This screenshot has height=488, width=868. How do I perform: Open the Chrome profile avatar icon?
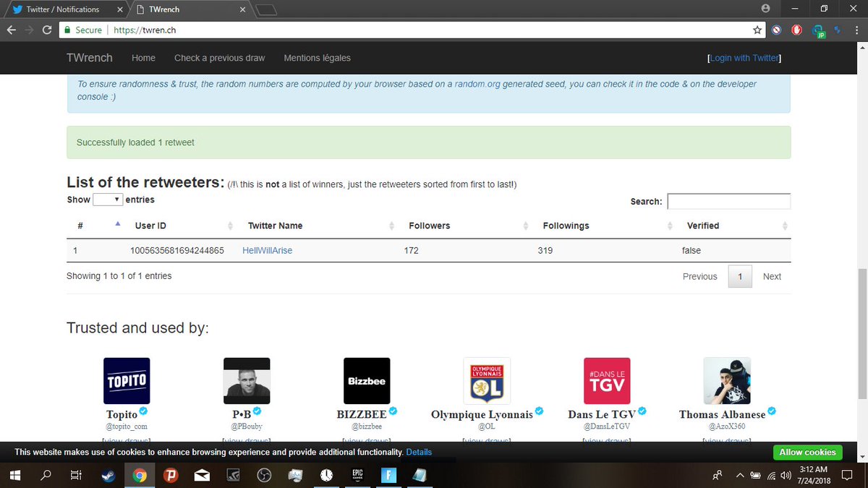pyautogui.click(x=765, y=9)
